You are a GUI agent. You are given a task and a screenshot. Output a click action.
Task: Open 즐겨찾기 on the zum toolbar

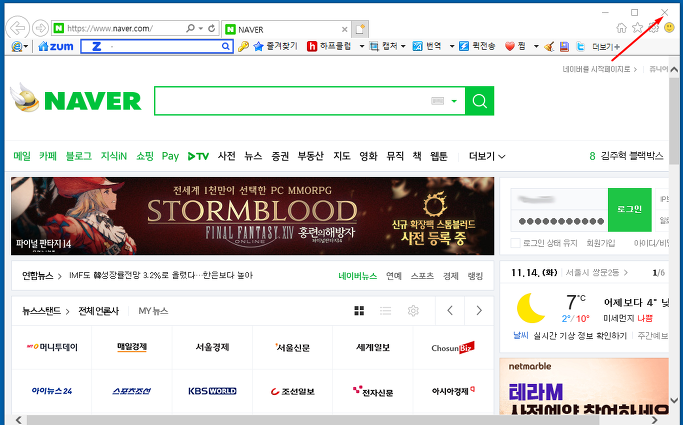point(276,46)
